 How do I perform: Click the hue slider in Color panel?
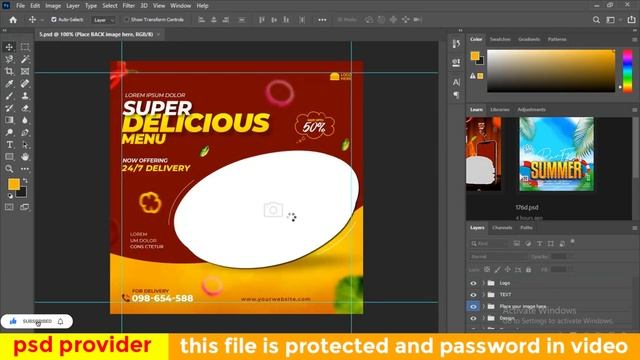(627, 71)
